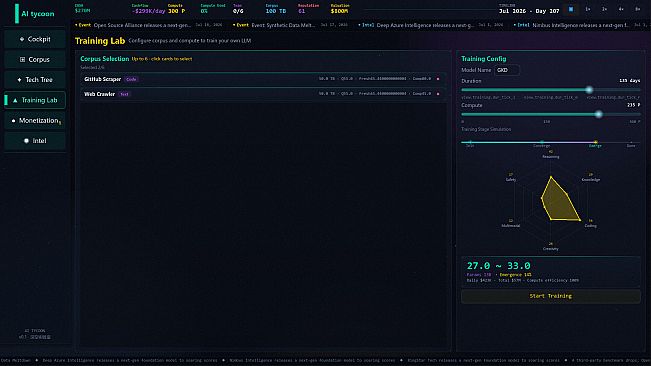
Task: Click the Monetization dot icon
Action: pyautogui.click(x=13, y=121)
